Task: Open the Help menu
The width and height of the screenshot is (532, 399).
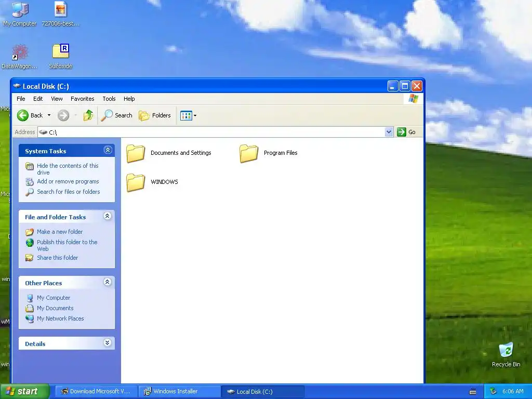Action: [x=129, y=99]
